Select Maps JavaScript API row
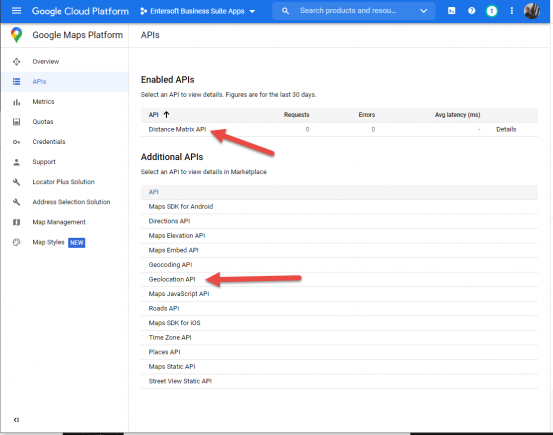553x435 pixels. tap(339, 294)
